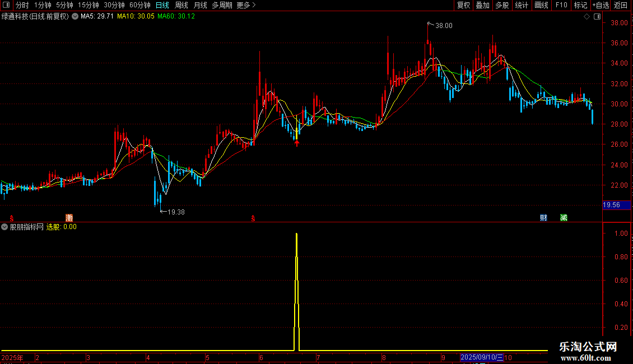Toggle the side panel icon top-right
This screenshot has height=364, width=633.
[x=598, y=17]
